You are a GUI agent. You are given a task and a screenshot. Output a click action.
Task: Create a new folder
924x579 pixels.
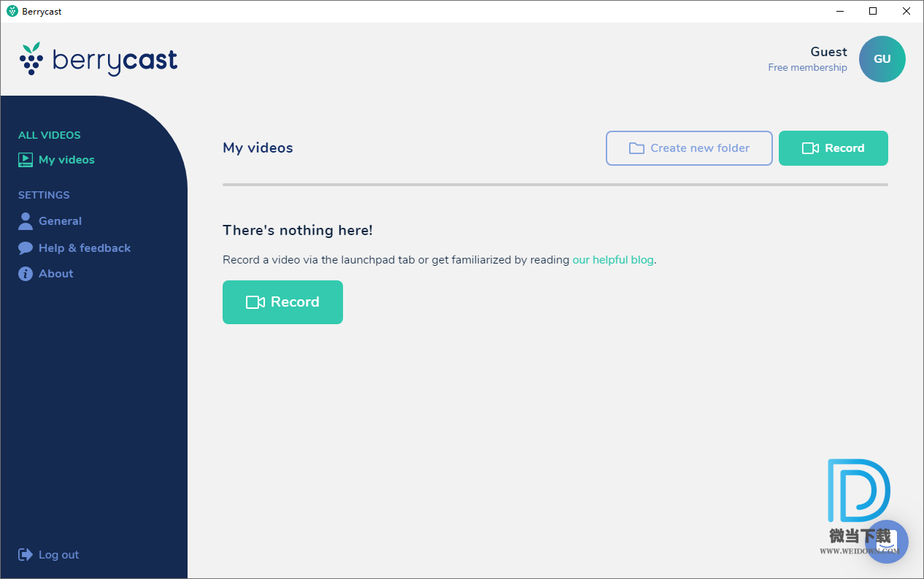[689, 148]
